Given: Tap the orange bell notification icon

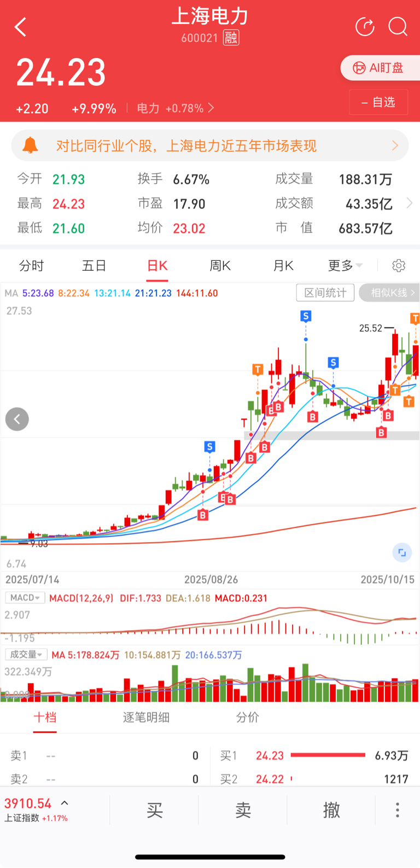Looking at the screenshot, I should click(x=30, y=145).
